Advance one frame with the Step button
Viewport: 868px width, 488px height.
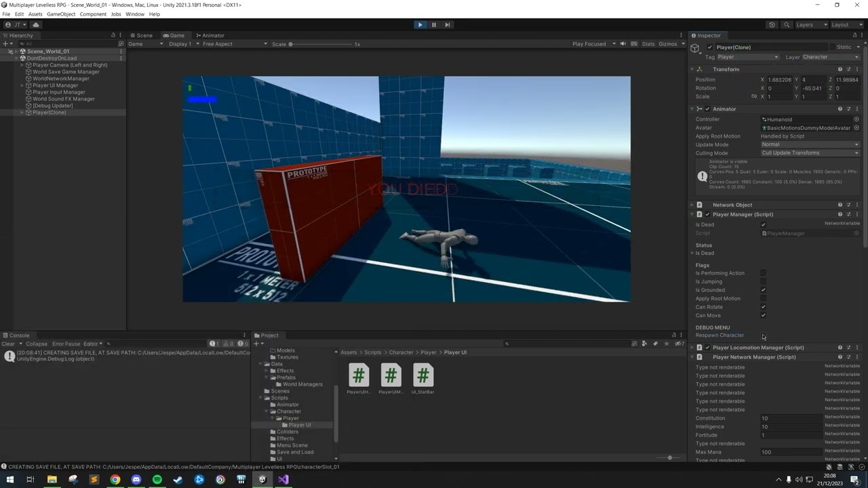[x=448, y=24]
